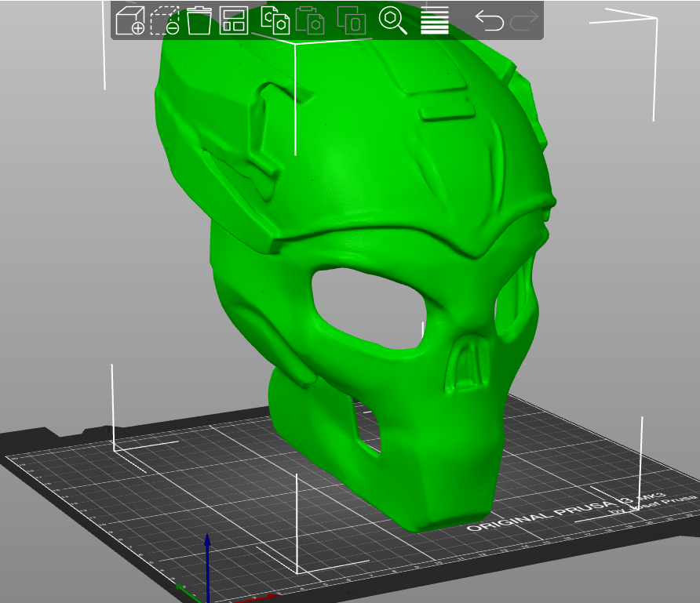Arrange objects on the bed
700x603 pixels.
tap(234, 20)
